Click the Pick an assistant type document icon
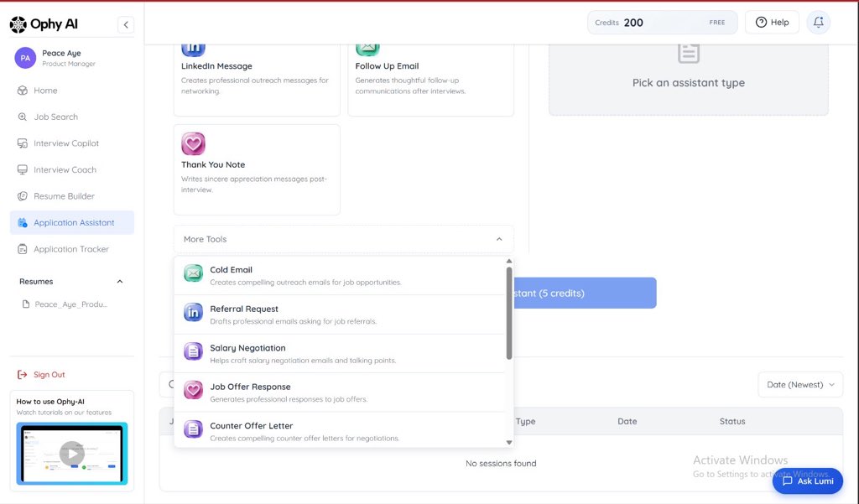 pos(689,54)
